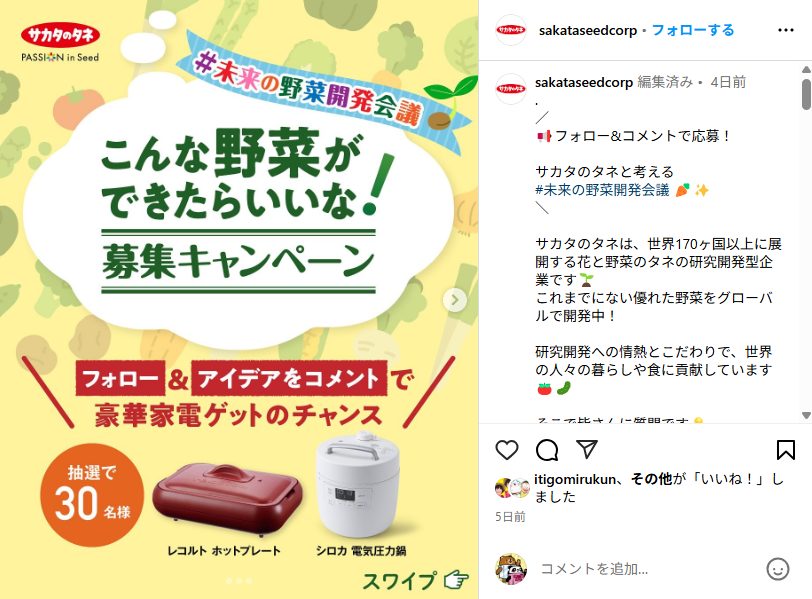
Task: Click the caption scrollbar up arrow
Action: point(806,69)
